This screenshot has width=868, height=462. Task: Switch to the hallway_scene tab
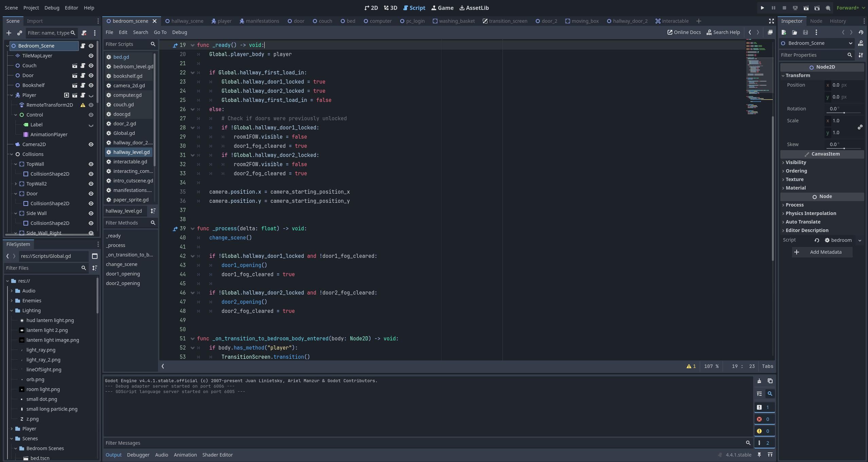click(184, 21)
